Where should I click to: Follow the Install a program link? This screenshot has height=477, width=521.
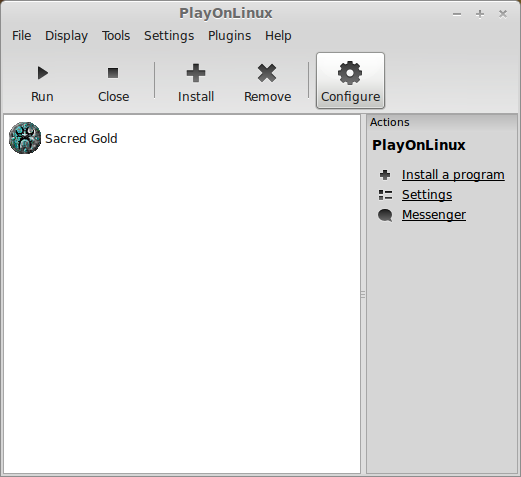point(453,175)
